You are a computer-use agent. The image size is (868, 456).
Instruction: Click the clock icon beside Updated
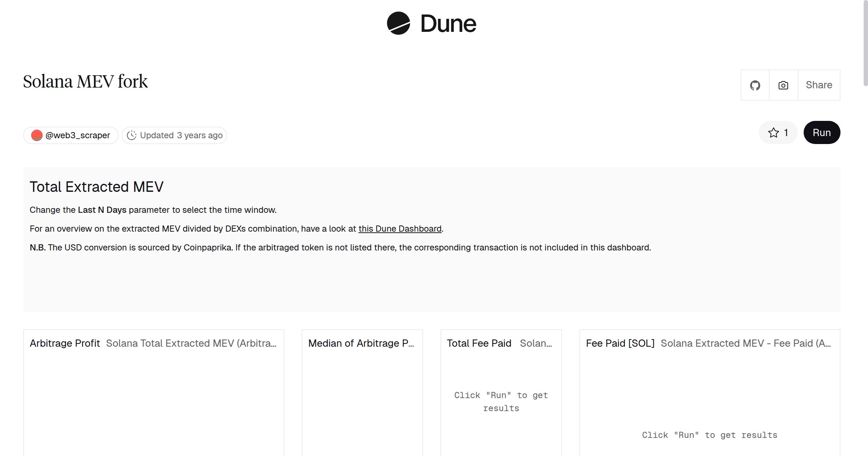pos(132,135)
